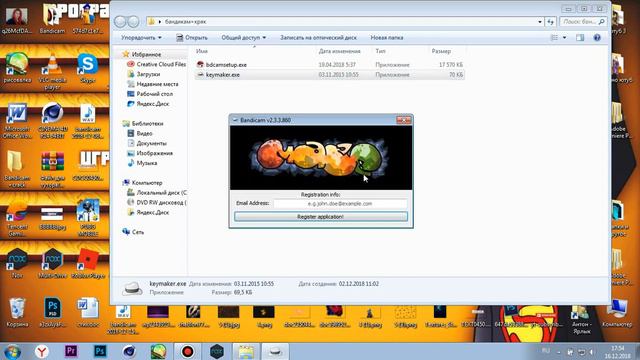640x360 pixels.
Task: Select the RobloxPlayer desktop shortcut
Action: 88,263
